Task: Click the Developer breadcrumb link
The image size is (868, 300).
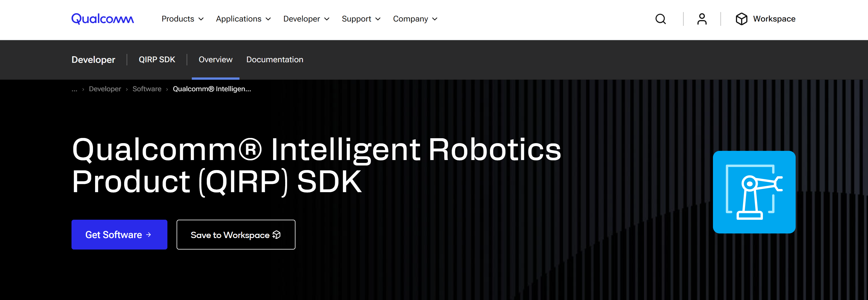Action: point(105,89)
